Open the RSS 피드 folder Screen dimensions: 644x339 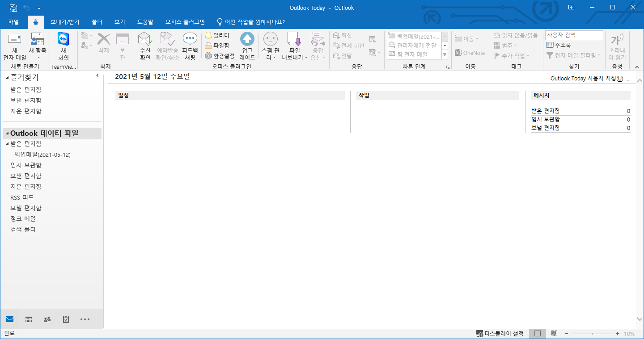point(22,197)
